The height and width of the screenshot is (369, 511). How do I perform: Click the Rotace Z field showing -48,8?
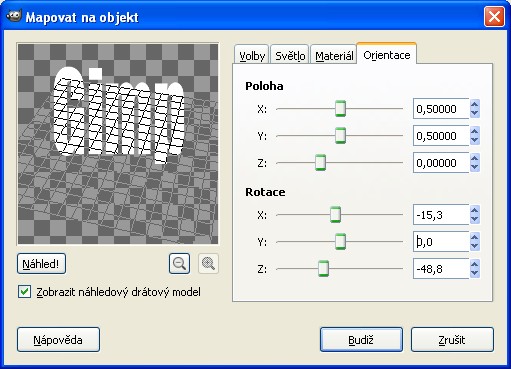tap(441, 269)
